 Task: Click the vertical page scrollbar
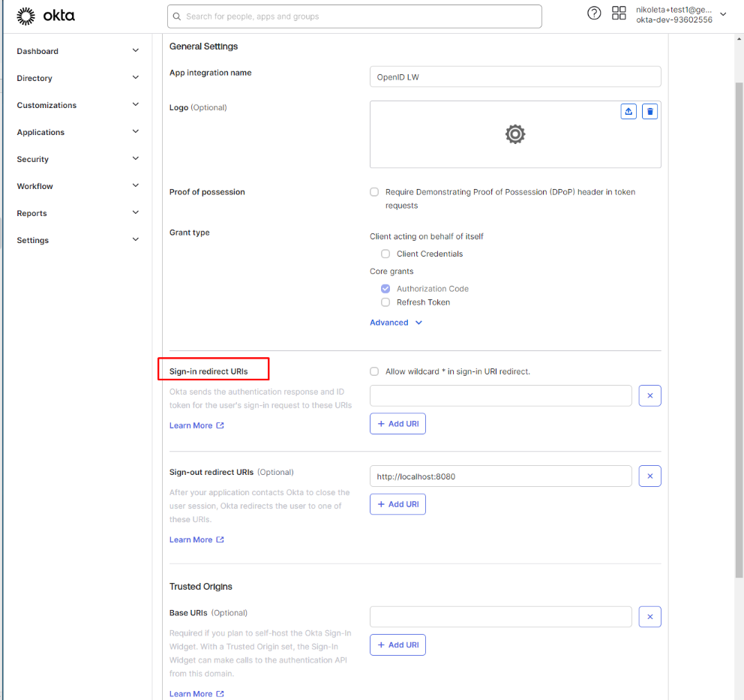(x=739, y=330)
